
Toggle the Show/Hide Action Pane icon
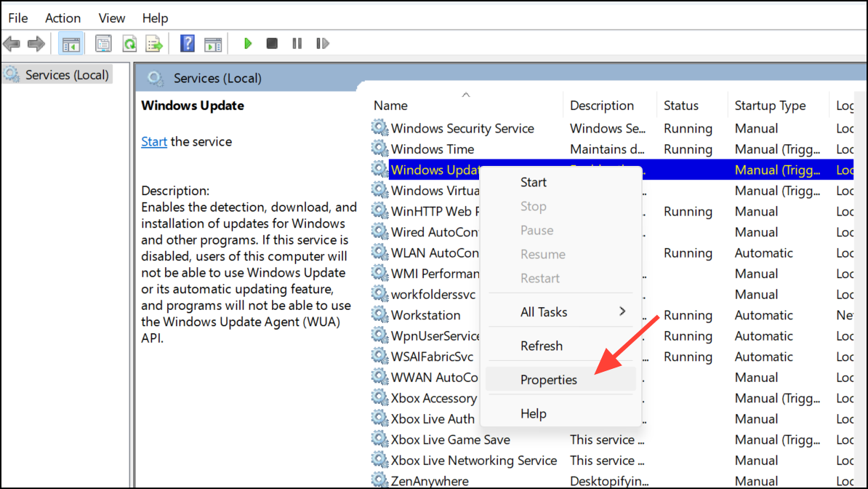pos(213,43)
